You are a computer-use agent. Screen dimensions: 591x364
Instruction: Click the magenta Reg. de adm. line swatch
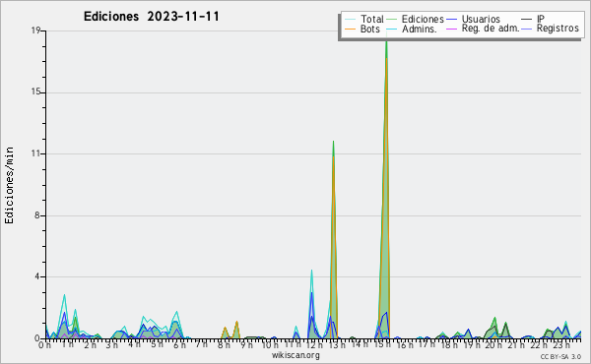click(451, 29)
